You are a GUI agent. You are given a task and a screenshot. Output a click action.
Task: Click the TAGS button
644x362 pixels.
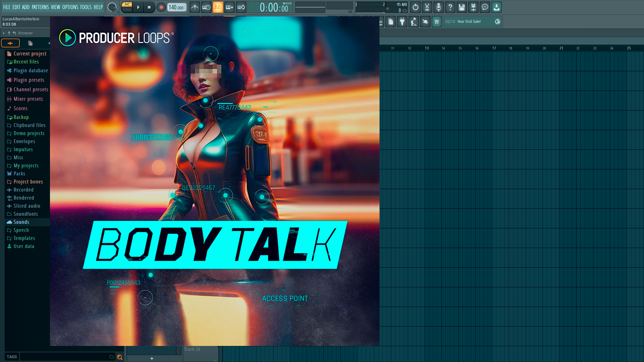12,357
